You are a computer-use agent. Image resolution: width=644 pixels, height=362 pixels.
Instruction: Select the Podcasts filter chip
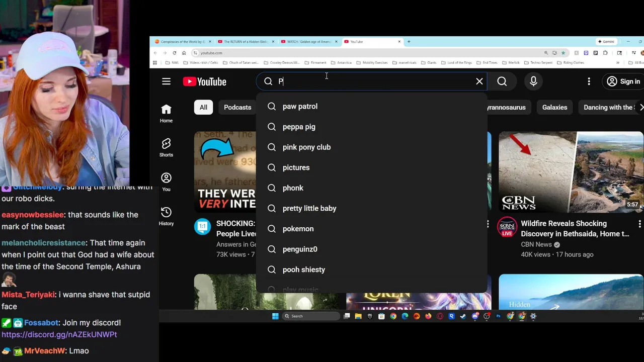tap(237, 107)
